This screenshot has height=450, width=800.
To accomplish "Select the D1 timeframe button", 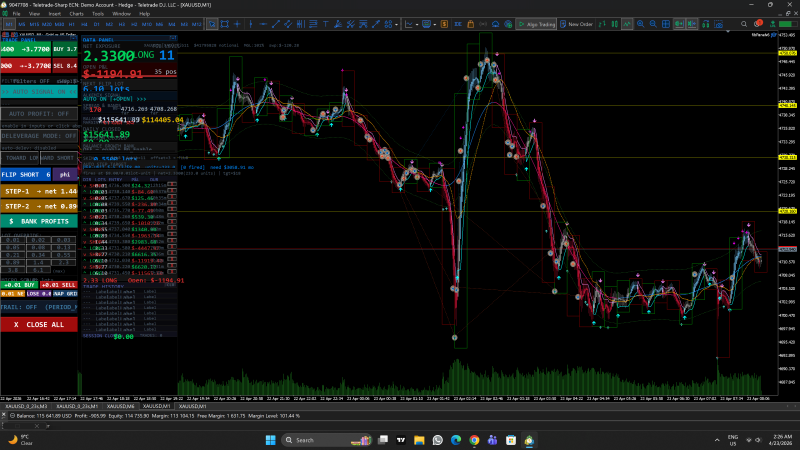I will (x=96, y=24).
